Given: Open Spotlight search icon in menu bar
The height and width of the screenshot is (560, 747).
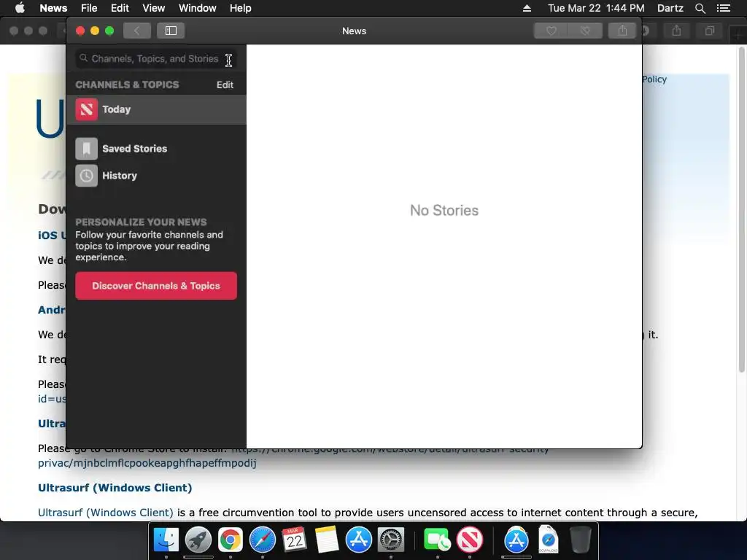Looking at the screenshot, I should 700,8.
